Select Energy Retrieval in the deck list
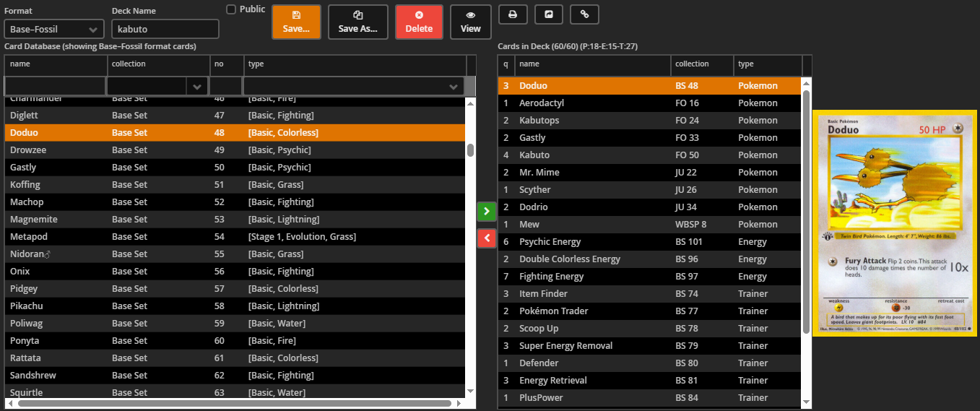 tap(650, 381)
